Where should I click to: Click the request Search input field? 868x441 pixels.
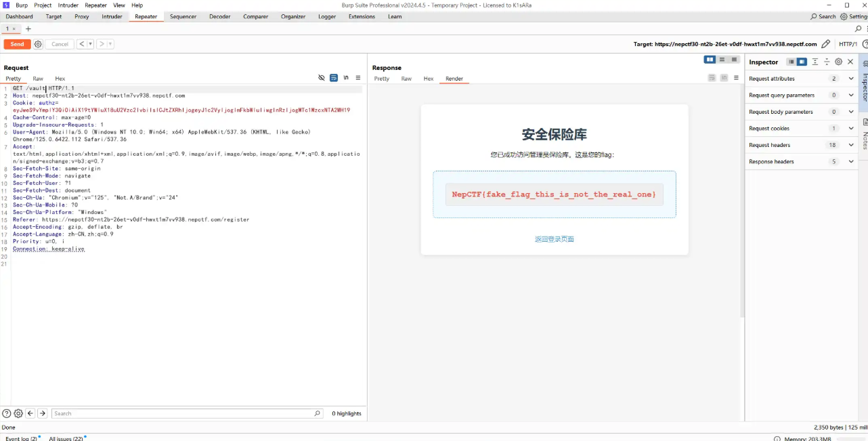coord(183,413)
